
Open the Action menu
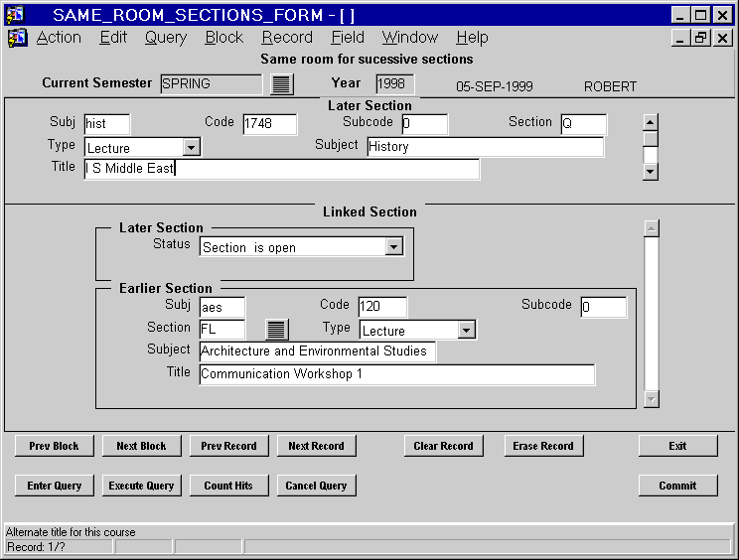(59, 37)
